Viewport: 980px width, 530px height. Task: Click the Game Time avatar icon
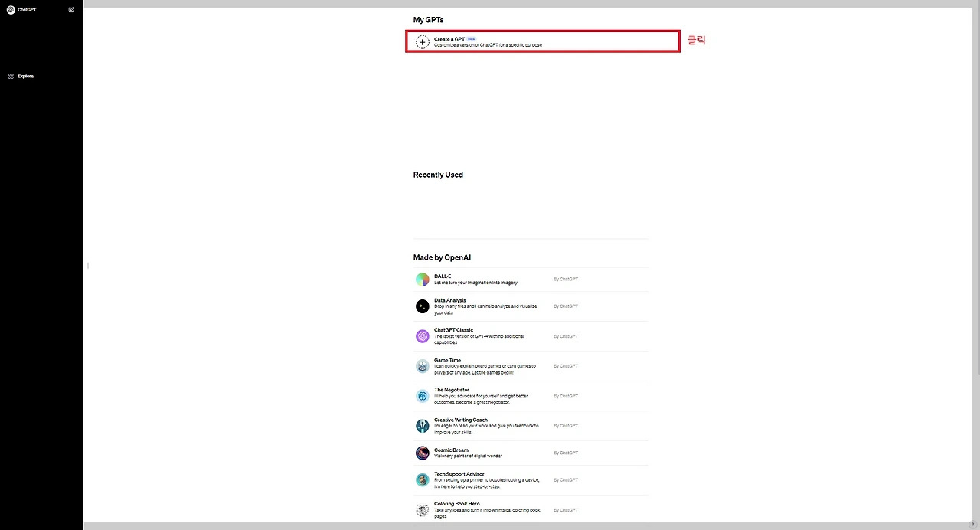point(423,366)
